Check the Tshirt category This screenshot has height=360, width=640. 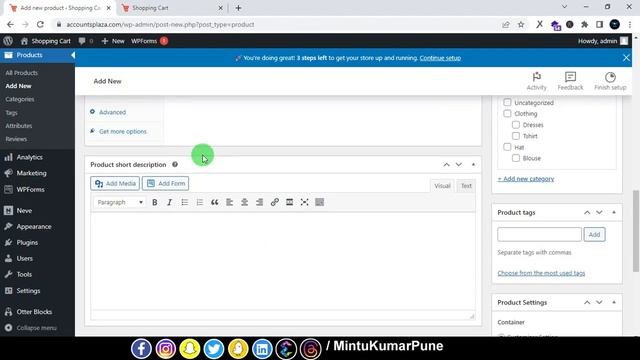click(x=516, y=136)
